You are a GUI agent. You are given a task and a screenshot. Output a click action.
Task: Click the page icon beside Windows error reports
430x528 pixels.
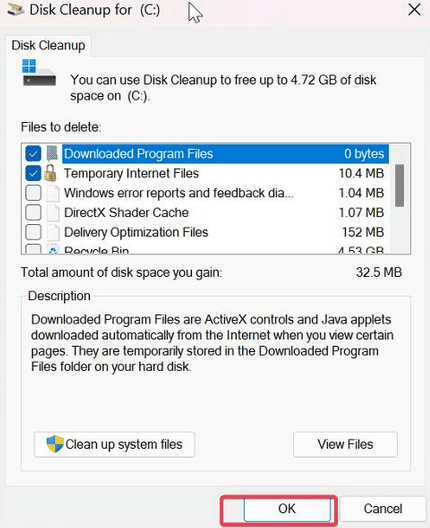(x=53, y=193)
